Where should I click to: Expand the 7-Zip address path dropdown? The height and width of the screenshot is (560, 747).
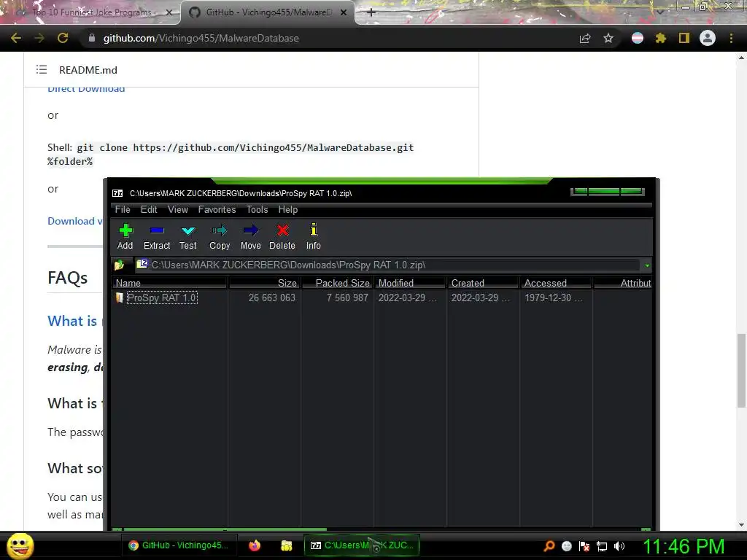click(x=646, y=265)
